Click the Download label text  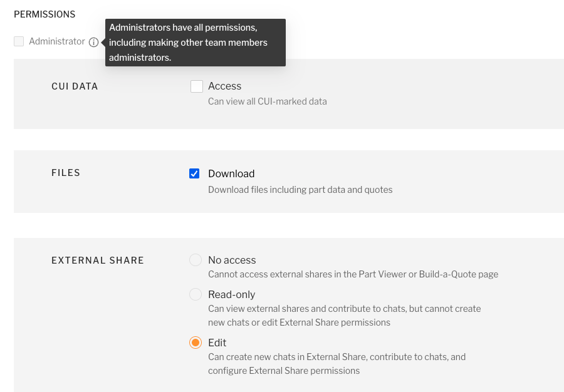pyautogui.click(x=231, y=173)
